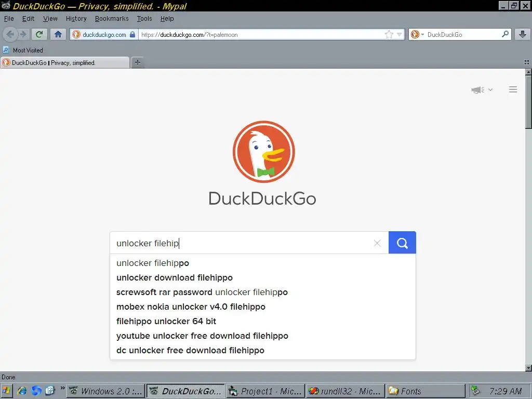Click the magnifier in the browser search box
532x399 pixels.
click(x=505, y=34)
